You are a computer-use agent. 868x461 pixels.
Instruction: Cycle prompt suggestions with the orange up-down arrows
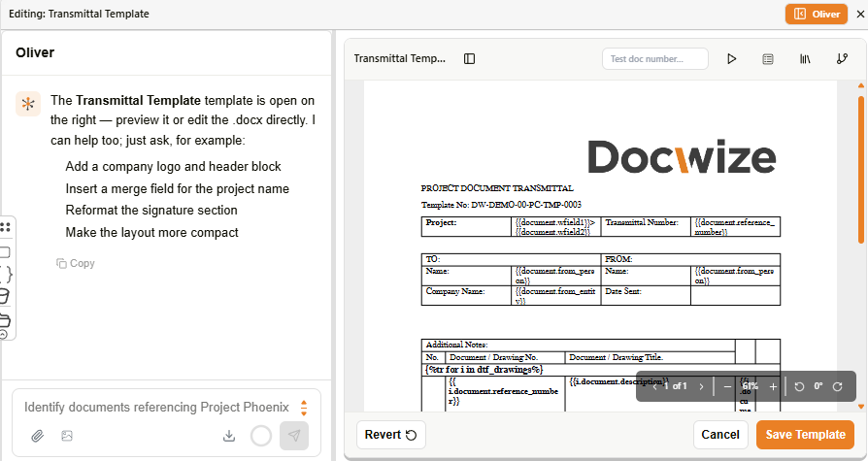[303, 408]
